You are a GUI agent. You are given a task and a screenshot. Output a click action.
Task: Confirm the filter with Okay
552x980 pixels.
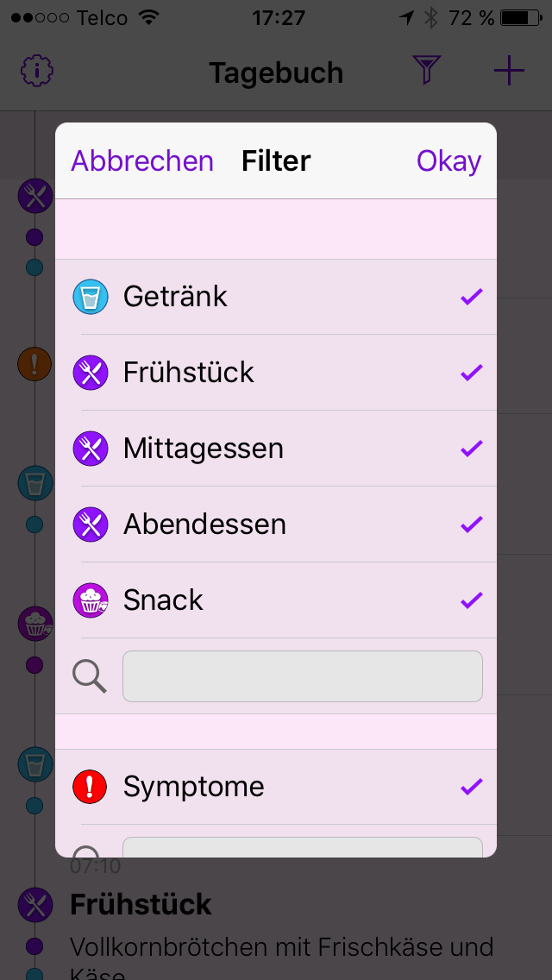click(448, 161)
